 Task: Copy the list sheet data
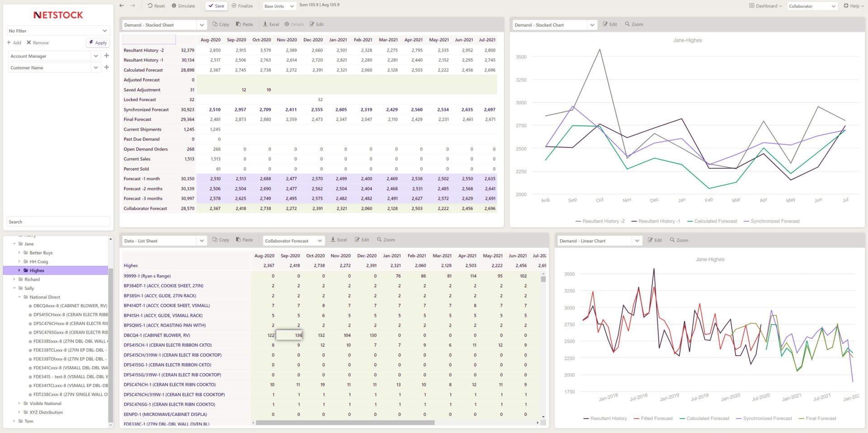pos(221,240)
